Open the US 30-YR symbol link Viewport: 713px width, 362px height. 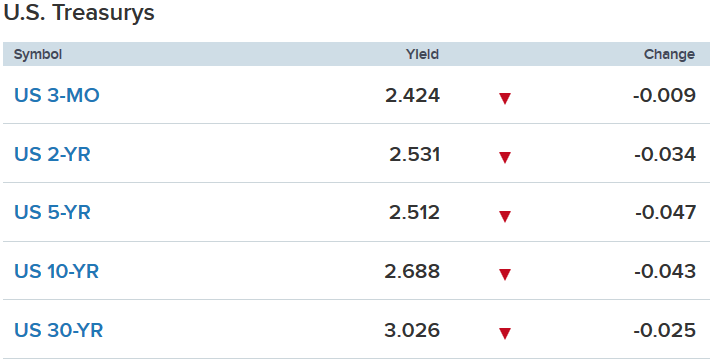coord(59,330)
